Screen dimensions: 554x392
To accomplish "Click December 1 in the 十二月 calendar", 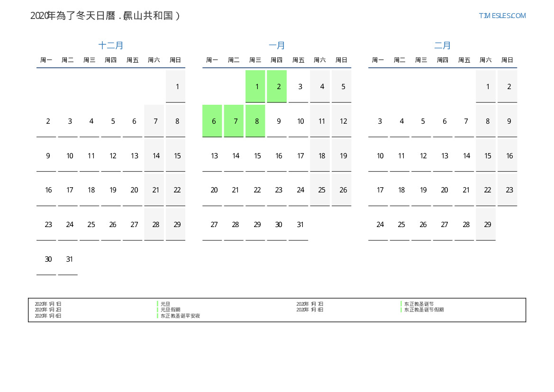I will (x=176, y=86).
